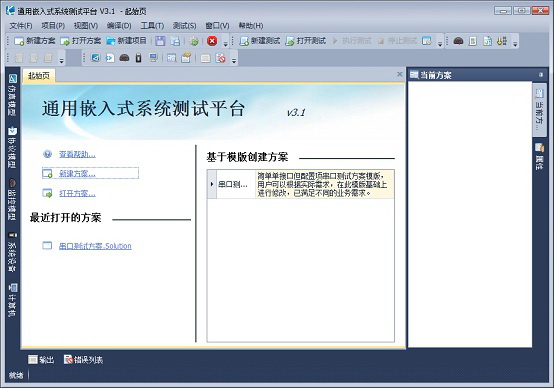Close the 起始页 tab with the X
The width and height of the screenshot is (554, 388).
[400, 74]
